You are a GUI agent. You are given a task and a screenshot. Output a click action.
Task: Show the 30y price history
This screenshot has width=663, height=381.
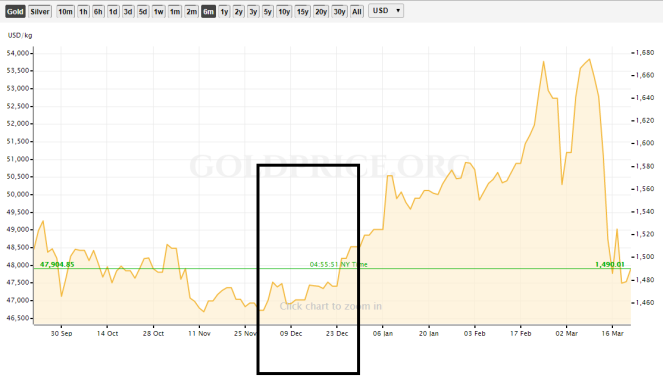click(339, 11)
